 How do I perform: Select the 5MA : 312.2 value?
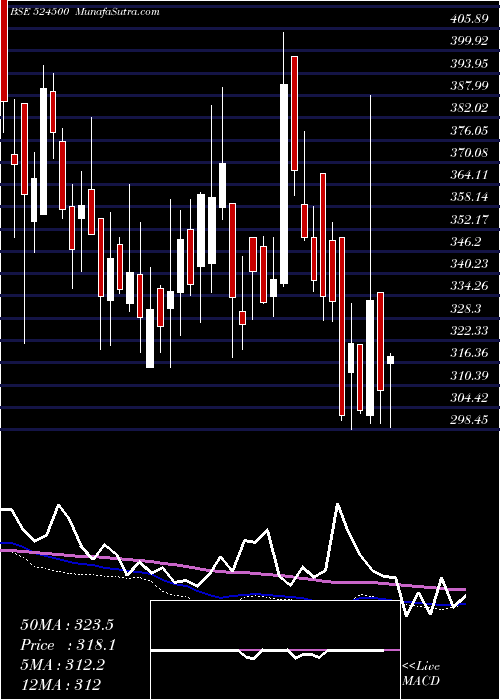[63, 665]
